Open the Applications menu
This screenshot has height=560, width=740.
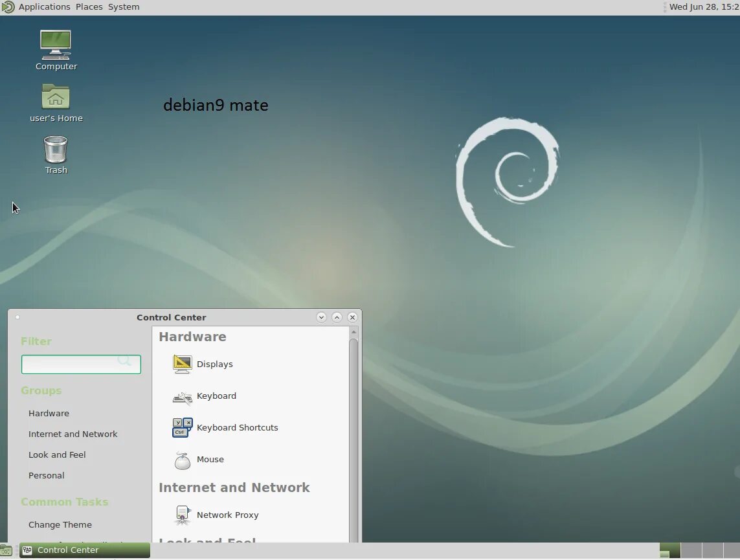[x=45, y=7]
